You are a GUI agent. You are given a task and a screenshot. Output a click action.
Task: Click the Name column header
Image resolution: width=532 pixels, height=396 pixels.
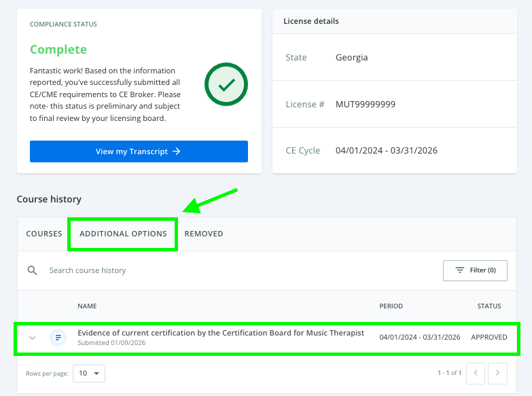tap(87, 306)
